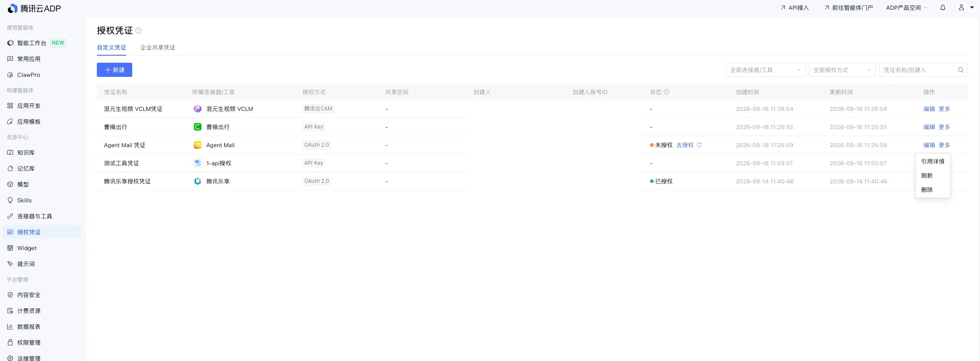Expand the 全部连接器/工具 filter dropdown
Viewport: 980px width, 361px height.
(x=766, y=70)
